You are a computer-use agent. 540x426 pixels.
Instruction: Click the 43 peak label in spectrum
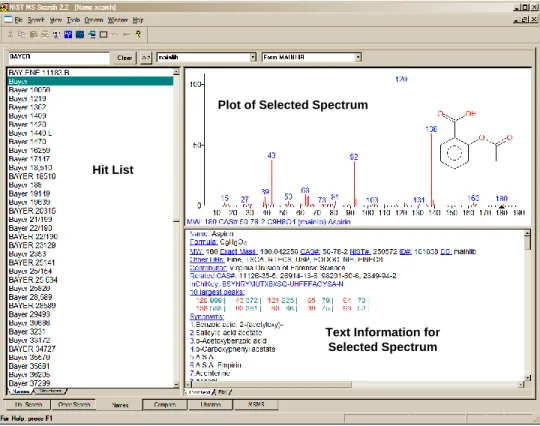pos(271,155)
